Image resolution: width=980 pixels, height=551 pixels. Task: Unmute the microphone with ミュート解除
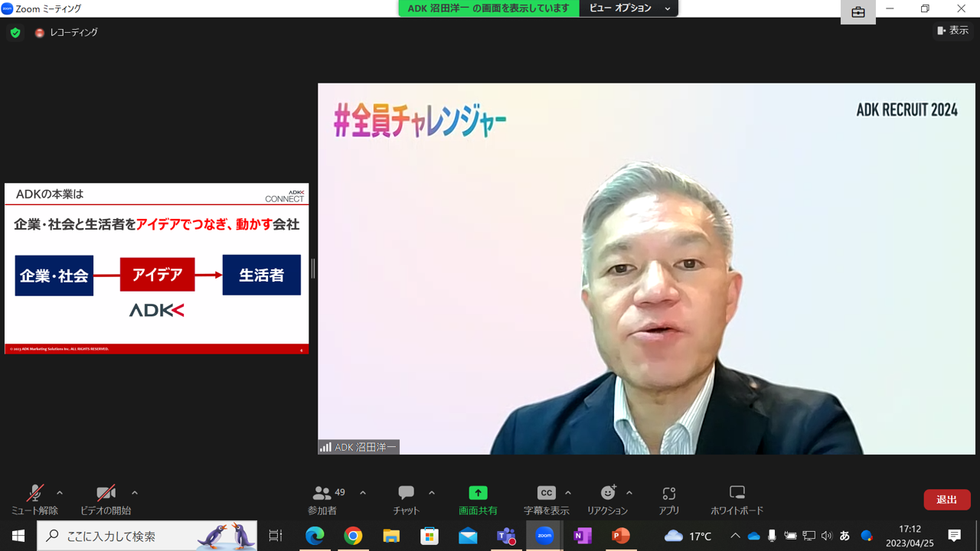coord(34,500)
